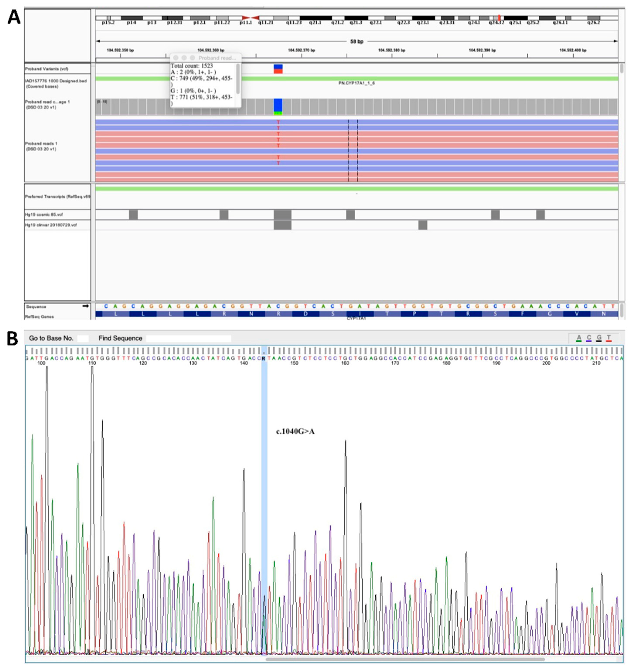Toggle the T trace channel in chromatogram legend

[x=609, y=338]
